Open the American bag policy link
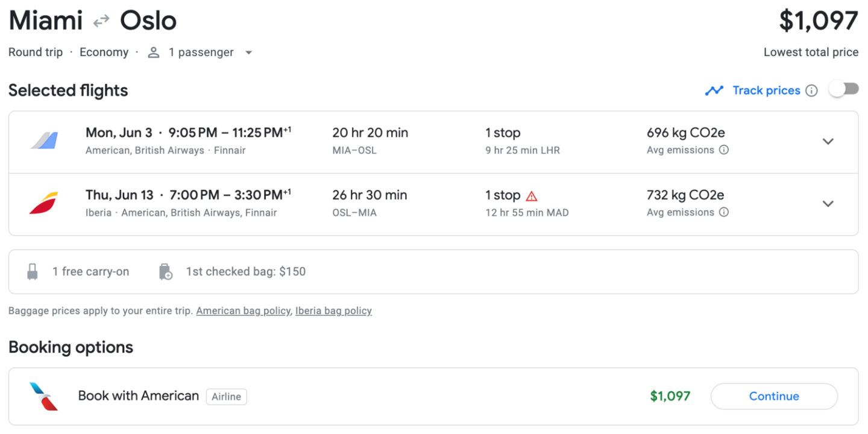This screenshot has height=434, width=868. coord(243,311)
